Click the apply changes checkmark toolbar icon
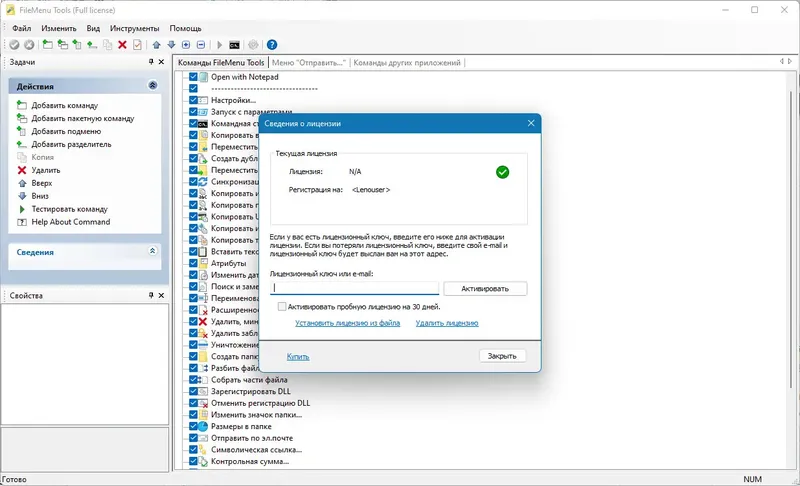 (14, 45)
